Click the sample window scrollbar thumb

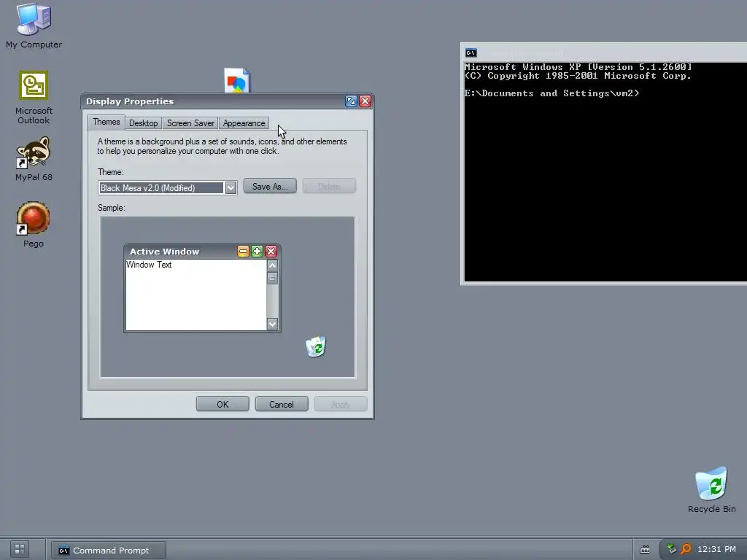273,278
